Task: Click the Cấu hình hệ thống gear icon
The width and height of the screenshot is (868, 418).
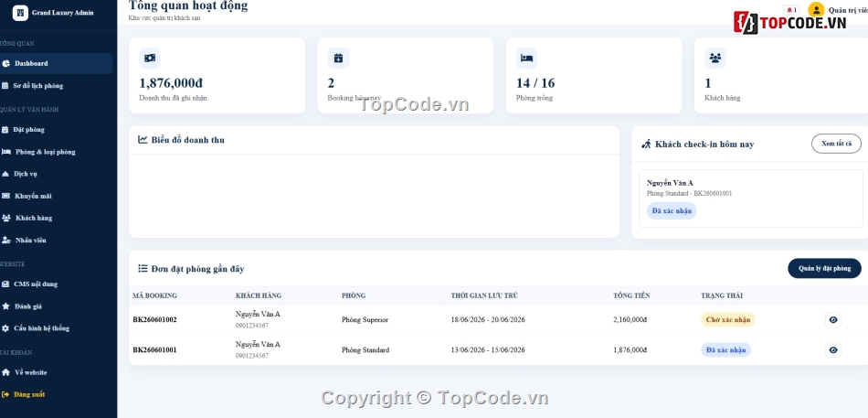Action: pyautogui.click(x=5, y=328)
